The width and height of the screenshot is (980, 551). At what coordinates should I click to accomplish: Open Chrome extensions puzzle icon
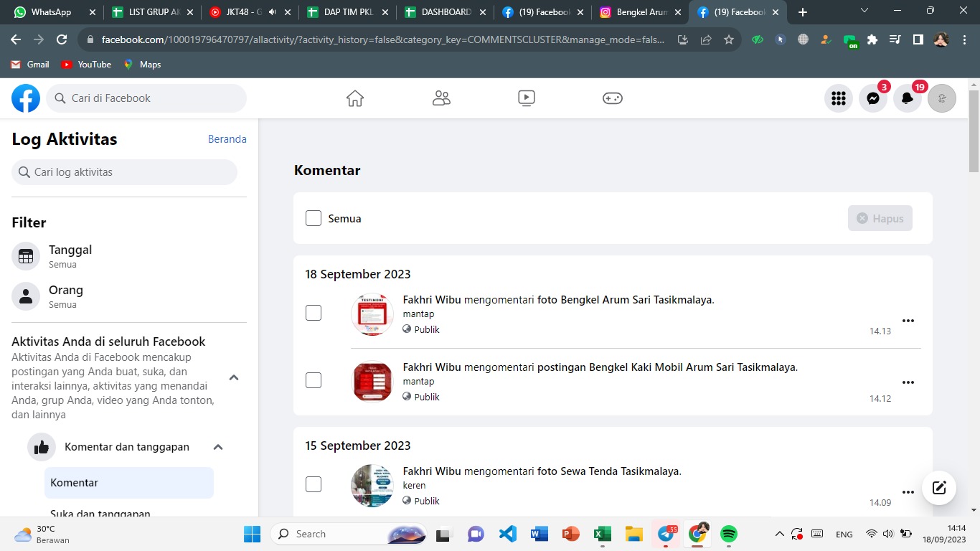pos(872,40)
